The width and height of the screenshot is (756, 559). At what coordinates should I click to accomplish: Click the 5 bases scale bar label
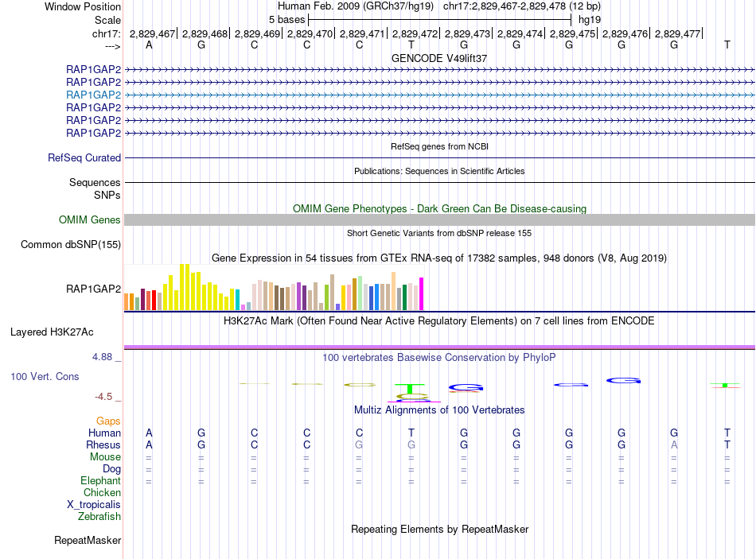click(x=286, y=20)
